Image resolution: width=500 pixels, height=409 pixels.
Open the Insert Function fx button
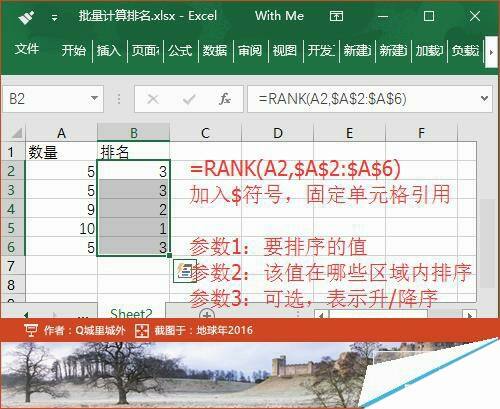coord(225,99)
